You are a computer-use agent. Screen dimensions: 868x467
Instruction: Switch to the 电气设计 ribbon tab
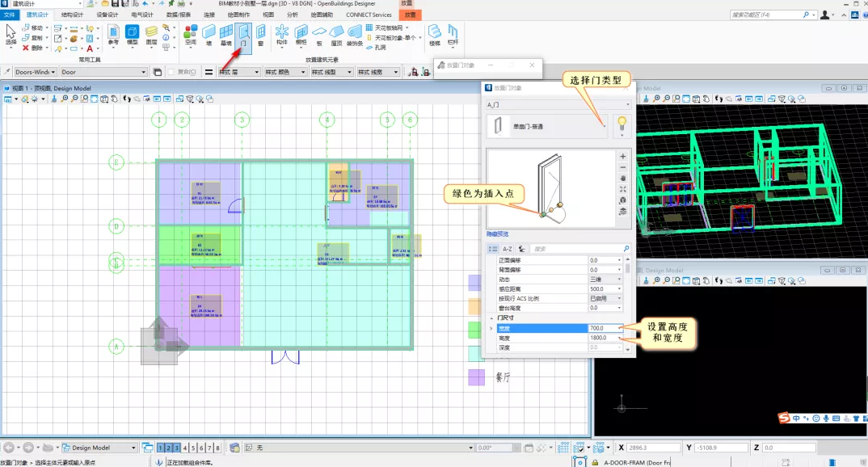point(142,15)
